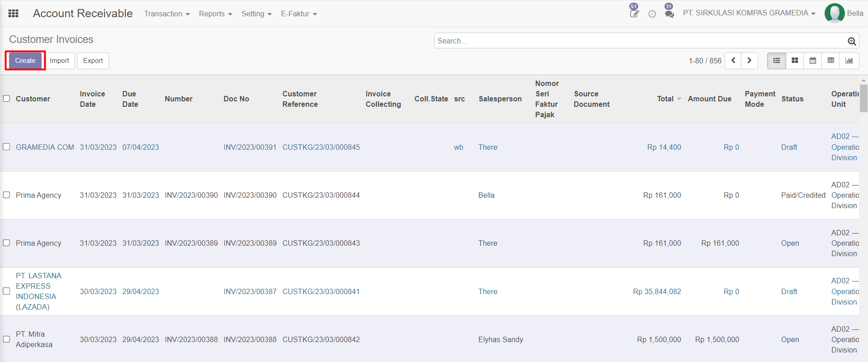Sort by Customer column header
This screenshot has width=868, height=362.
[33, 99]
